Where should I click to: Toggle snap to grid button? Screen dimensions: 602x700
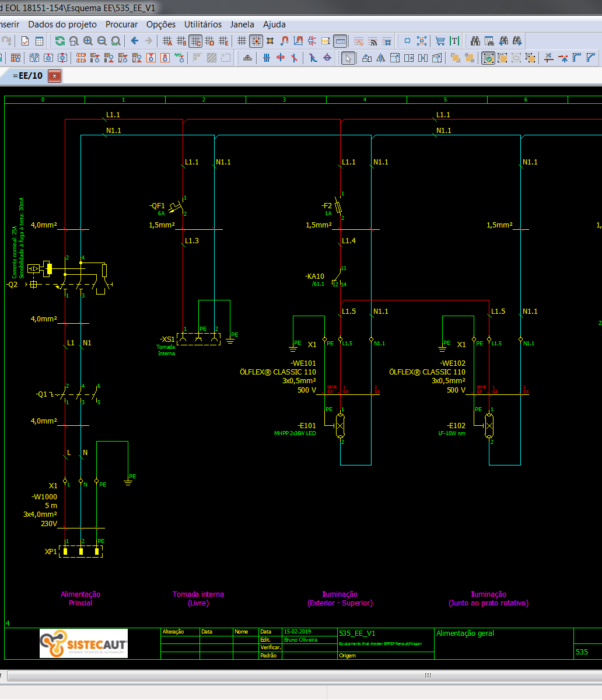click(x=256, y=41)
